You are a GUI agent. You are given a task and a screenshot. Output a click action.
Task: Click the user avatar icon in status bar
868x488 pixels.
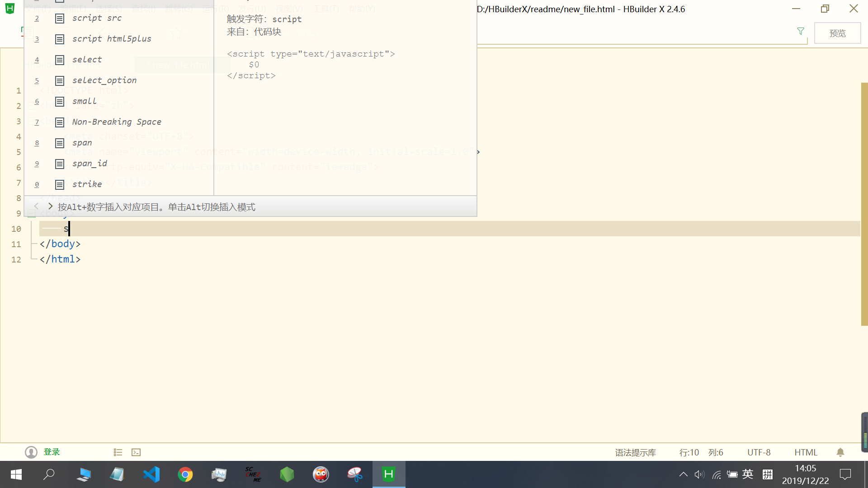point(31,452)
